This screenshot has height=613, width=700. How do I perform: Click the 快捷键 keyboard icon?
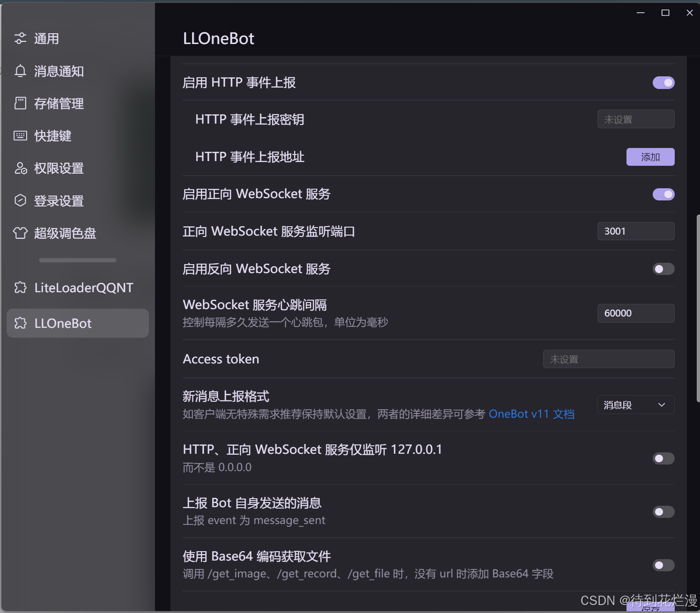[20, 136]
